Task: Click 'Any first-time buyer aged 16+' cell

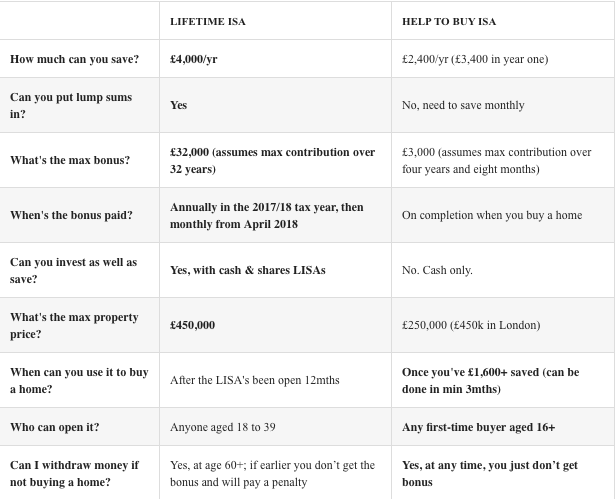Action: point(478,427)
